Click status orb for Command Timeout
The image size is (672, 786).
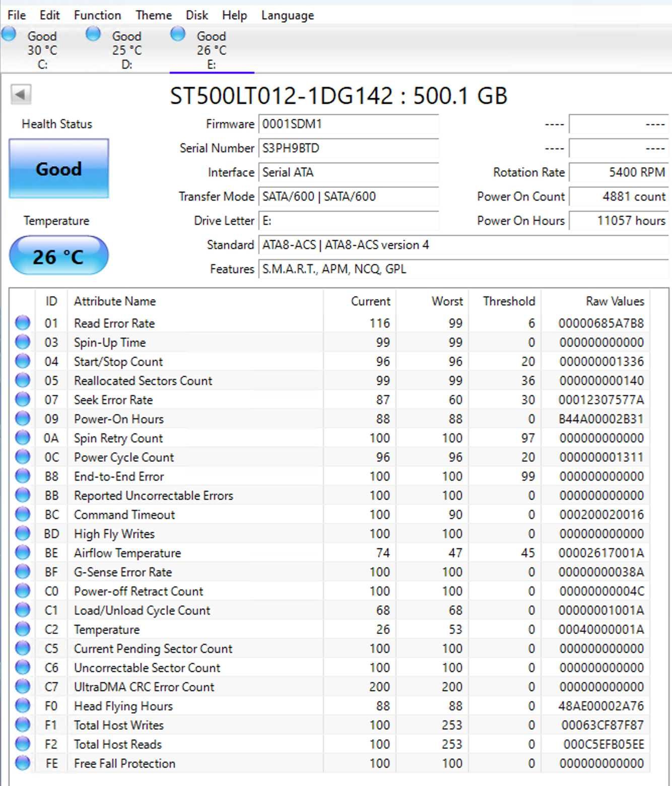[23, 514]
